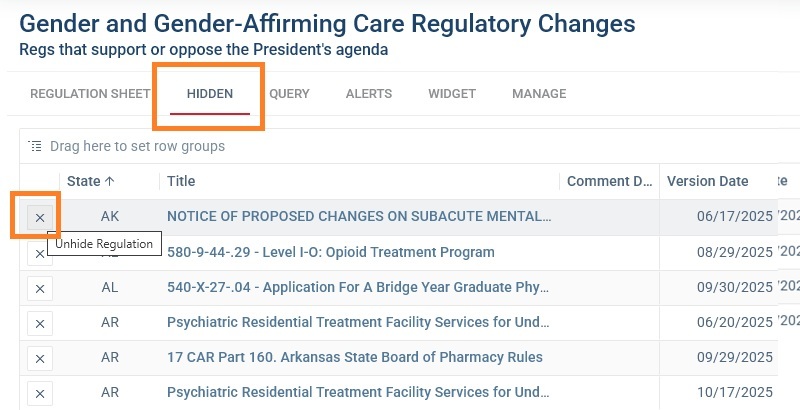This screenshot has width=800, height=410.
Task: Unhide the 10/17/2025 Psychiatric Residential regulation
Action: coord(40,392)
